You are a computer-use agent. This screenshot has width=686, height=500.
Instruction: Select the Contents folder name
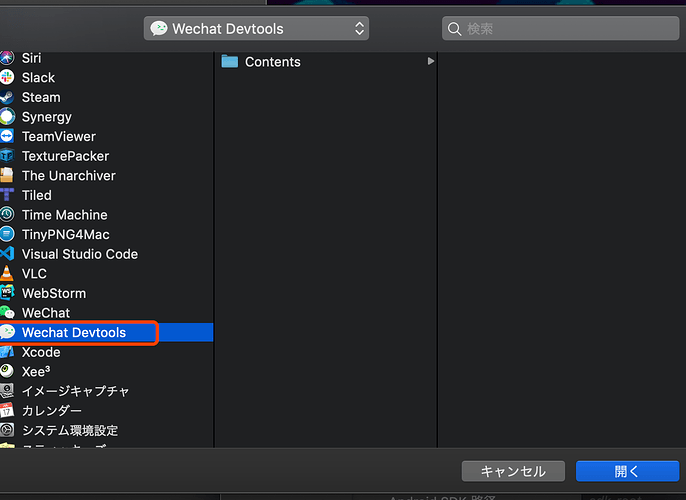(x=273, y=62)
